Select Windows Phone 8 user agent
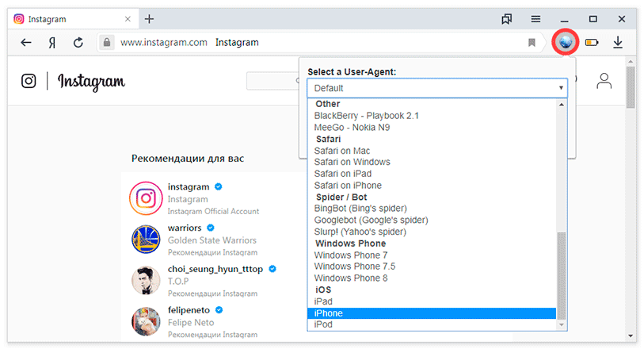 coord(351,278)
